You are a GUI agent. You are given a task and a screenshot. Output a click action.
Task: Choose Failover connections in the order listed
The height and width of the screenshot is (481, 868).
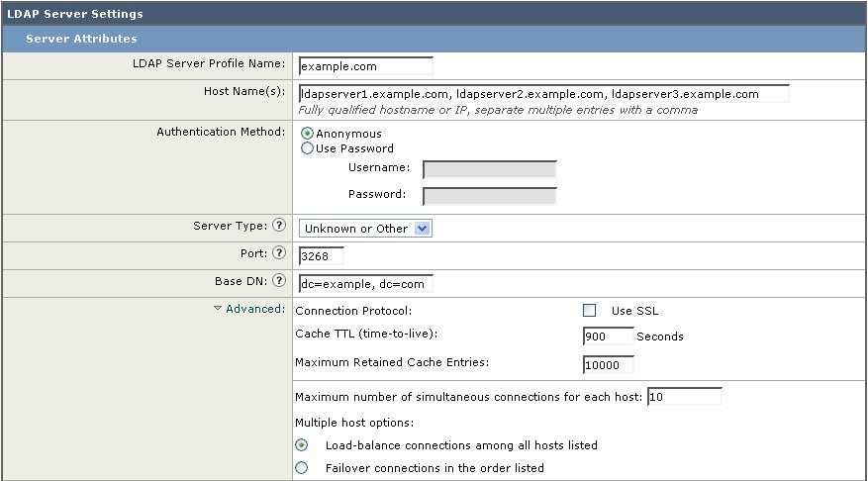pyautogui.click(x=302, y=468)
